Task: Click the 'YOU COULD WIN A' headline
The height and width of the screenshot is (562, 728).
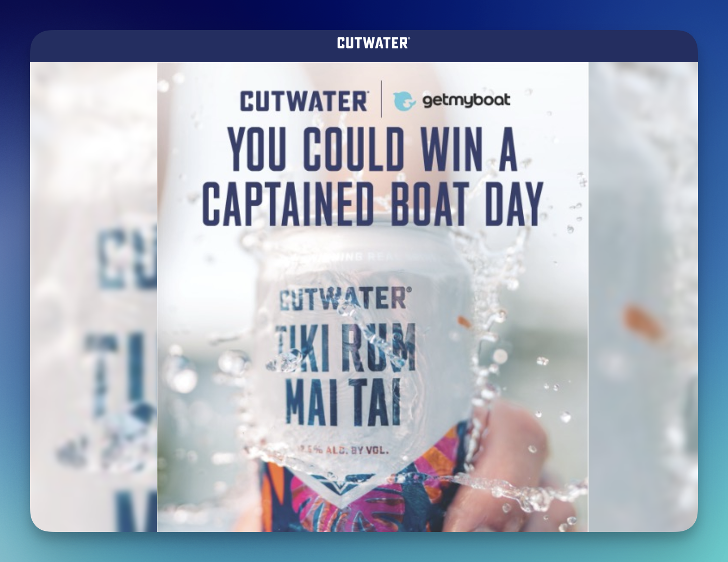Action: 373,149
